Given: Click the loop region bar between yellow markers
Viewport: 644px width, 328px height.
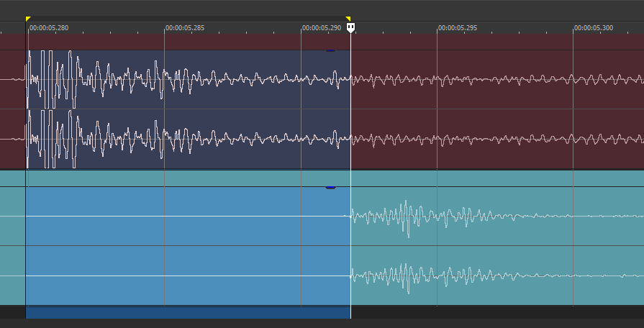Looking at the screenshot, I should [x=187, y=19].
